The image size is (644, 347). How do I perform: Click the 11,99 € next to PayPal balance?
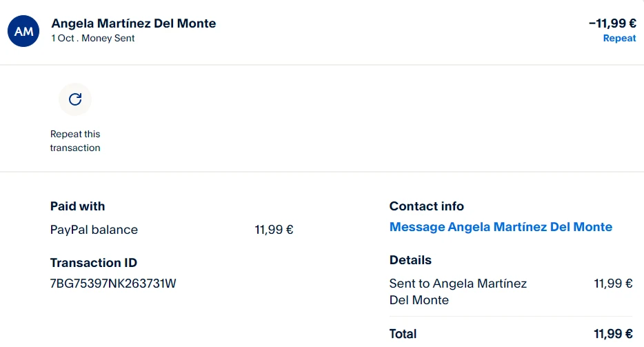(274, 230)
